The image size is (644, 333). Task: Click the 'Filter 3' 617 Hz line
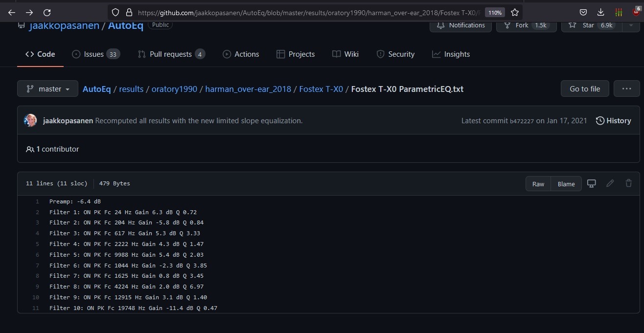click(125, 233)
